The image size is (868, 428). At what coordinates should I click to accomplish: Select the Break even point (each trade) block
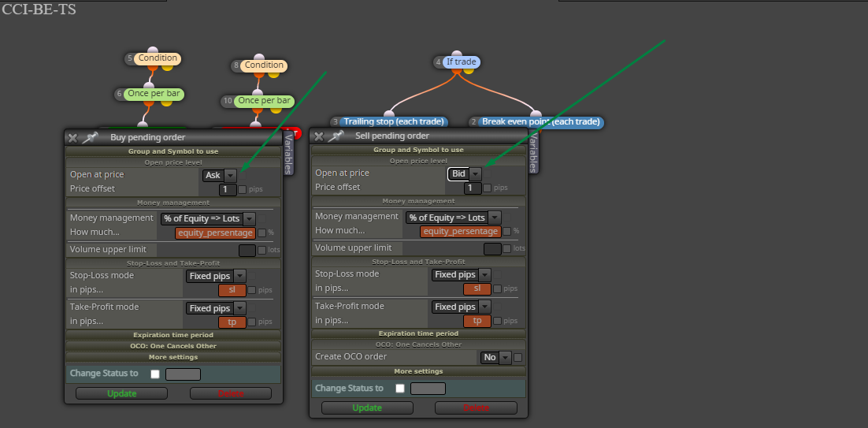(x=541, y=122)
